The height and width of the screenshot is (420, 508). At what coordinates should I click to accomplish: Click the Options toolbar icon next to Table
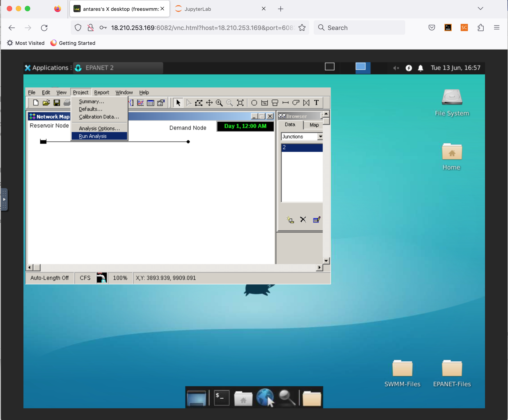coord(161,103)
